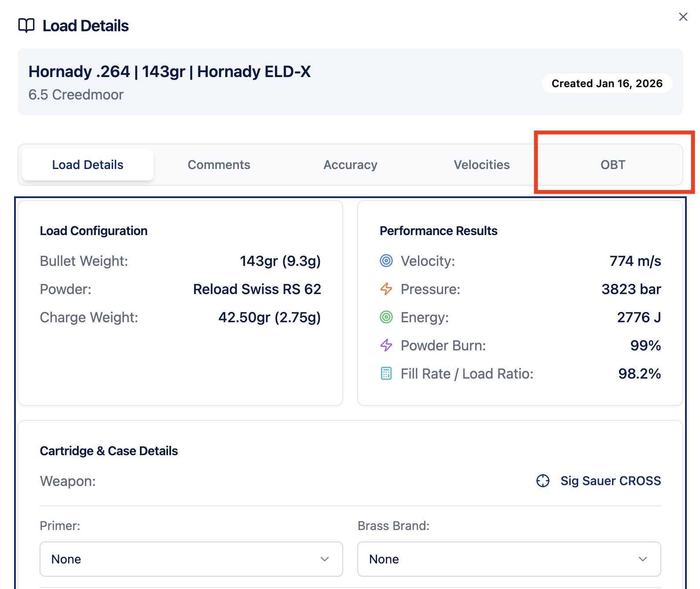The image size is (700, 589).
Task: Click the orange Pressure lightning icon
Action: click(386, 289)
